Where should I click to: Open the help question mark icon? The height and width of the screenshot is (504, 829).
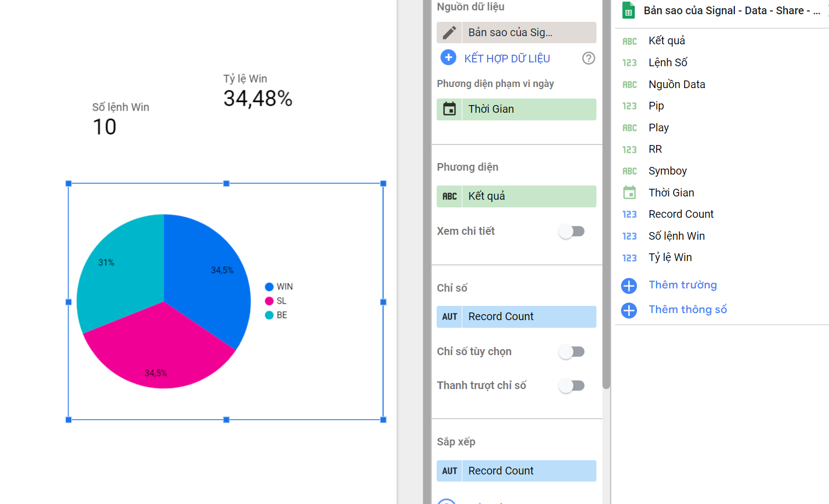tap(589, 58)
